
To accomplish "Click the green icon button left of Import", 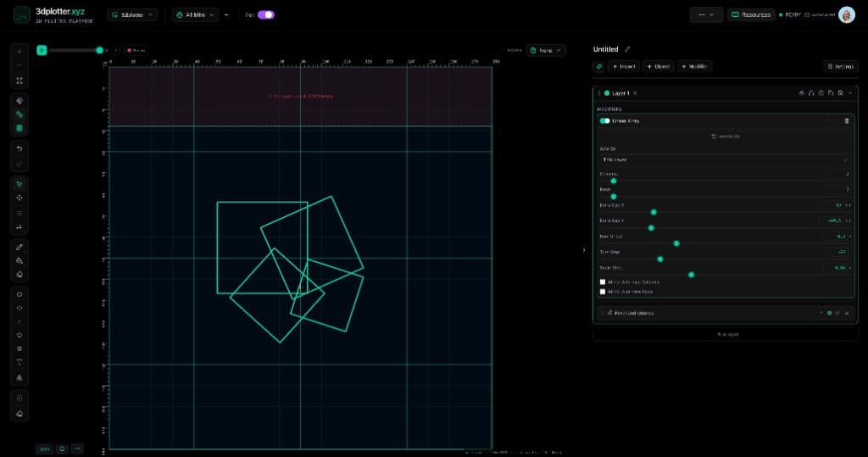I will pos(598,66).
